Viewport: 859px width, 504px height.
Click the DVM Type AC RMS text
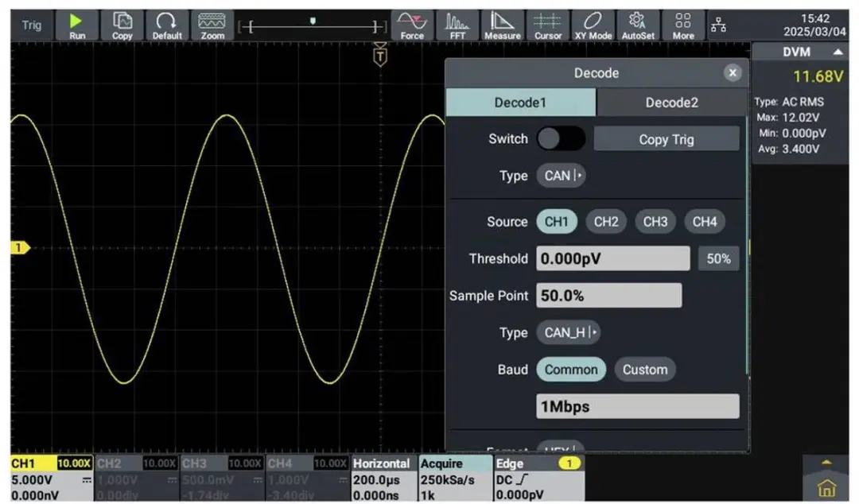[x=789, y=102]
